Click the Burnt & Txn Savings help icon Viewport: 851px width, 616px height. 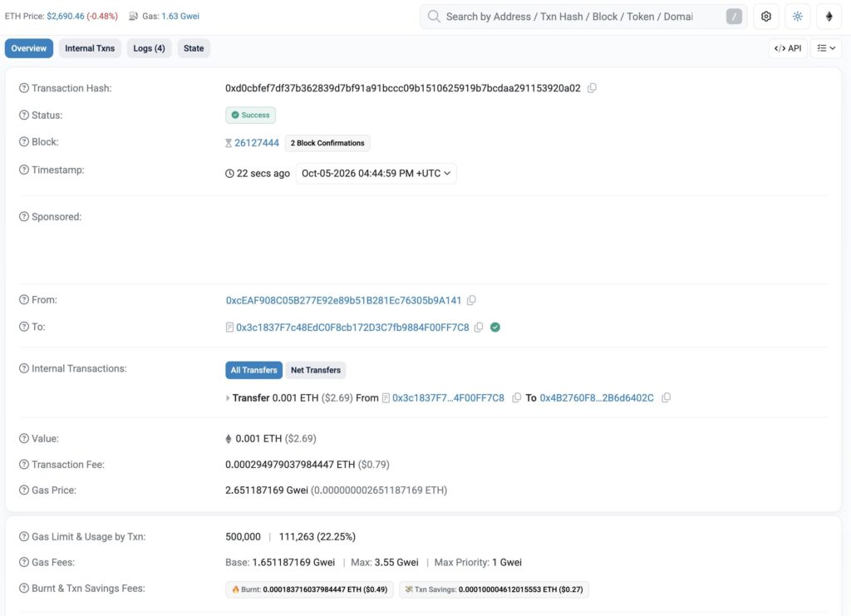pos(24,589)
